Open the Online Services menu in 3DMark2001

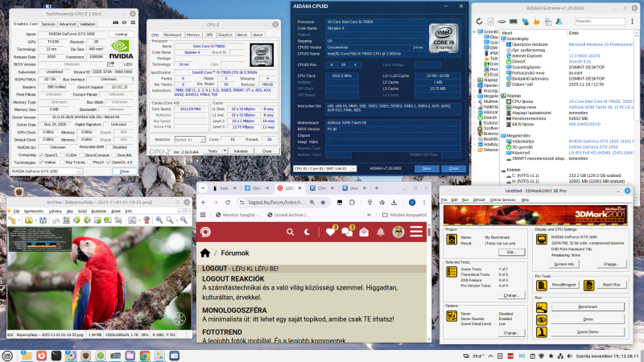click(502, 200)
